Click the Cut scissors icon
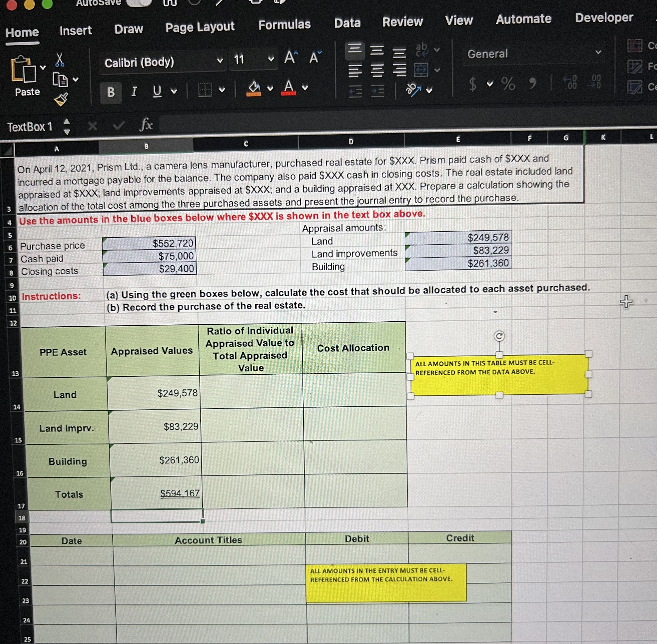657x644 pixels. point(60,60)
